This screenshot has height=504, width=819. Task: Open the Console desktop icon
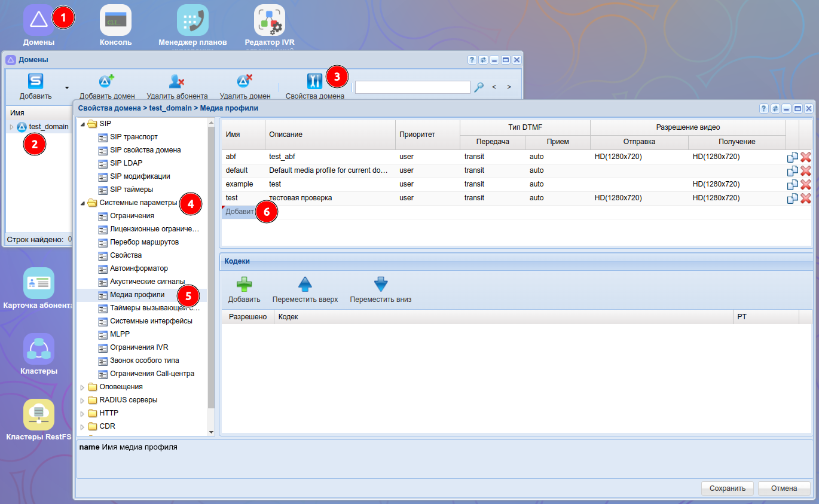point(115,20)
